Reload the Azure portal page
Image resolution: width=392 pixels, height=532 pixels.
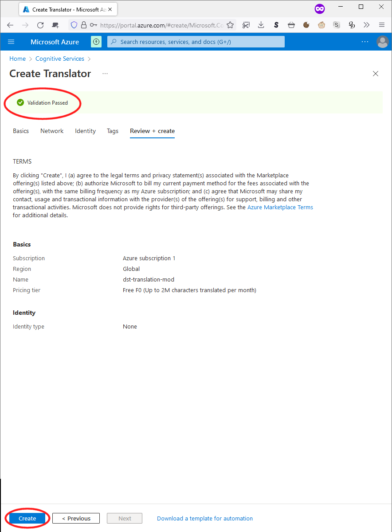point(40,25)
